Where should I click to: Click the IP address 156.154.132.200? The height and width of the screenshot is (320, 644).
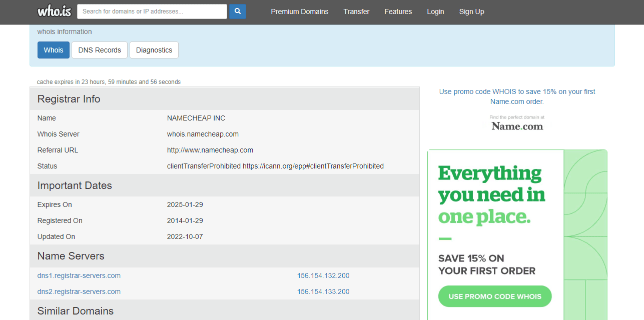(x=323, y=275)
